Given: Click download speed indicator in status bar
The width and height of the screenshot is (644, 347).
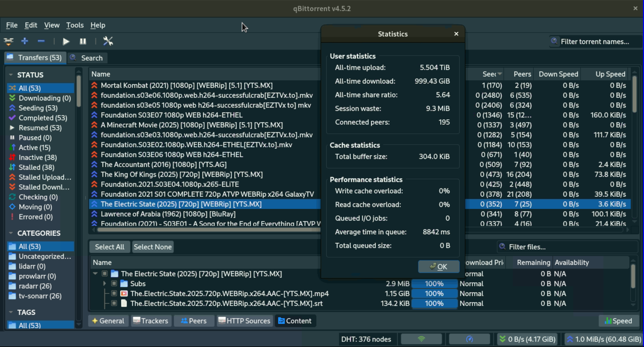Looking at the screenshot, I should (527, 339).
